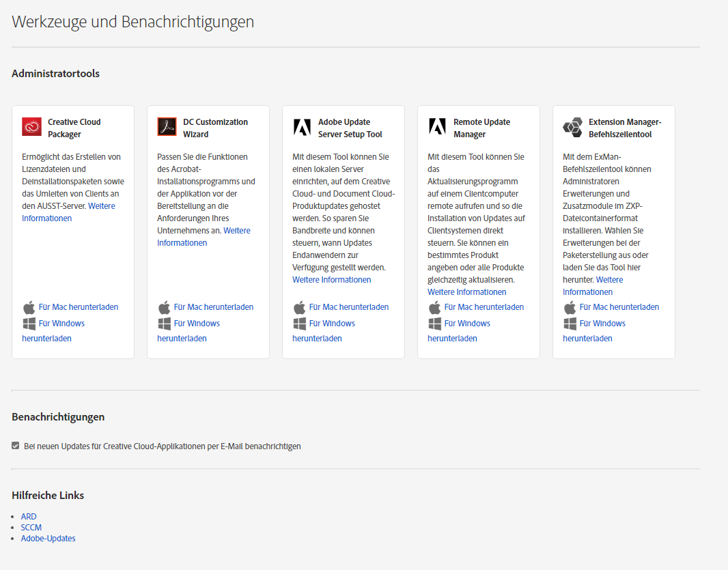The width and height of the screenshot is (728, 570).
Task: Click the Apple icon under Creative Cloud Packager
Action: (29, 307)
